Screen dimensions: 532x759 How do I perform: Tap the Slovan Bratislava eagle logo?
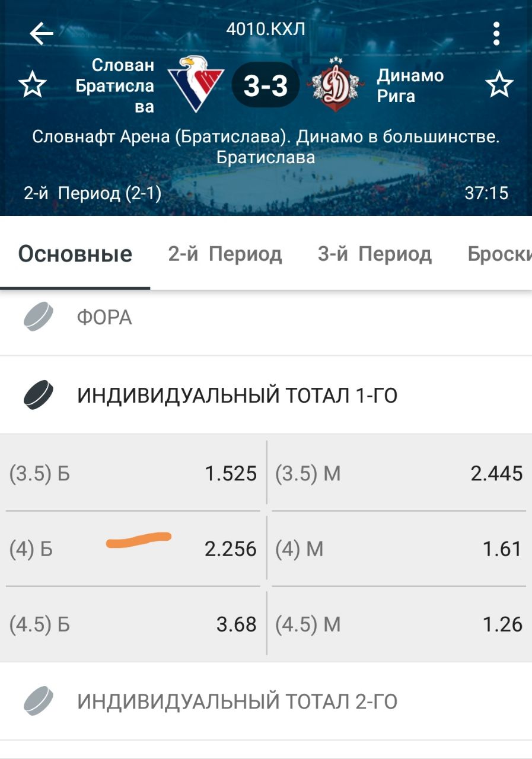[x=195, y=83]
